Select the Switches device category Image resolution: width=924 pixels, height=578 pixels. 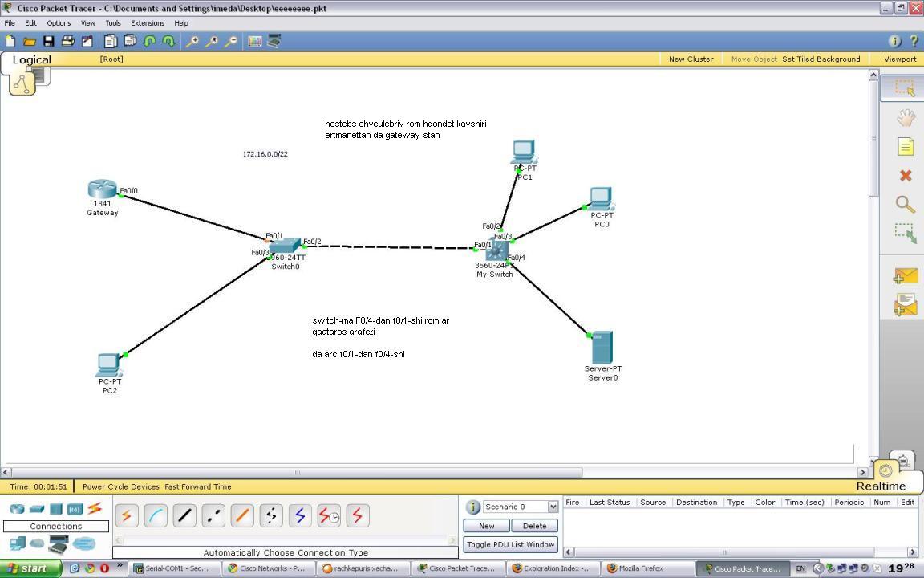click(37, 508)
